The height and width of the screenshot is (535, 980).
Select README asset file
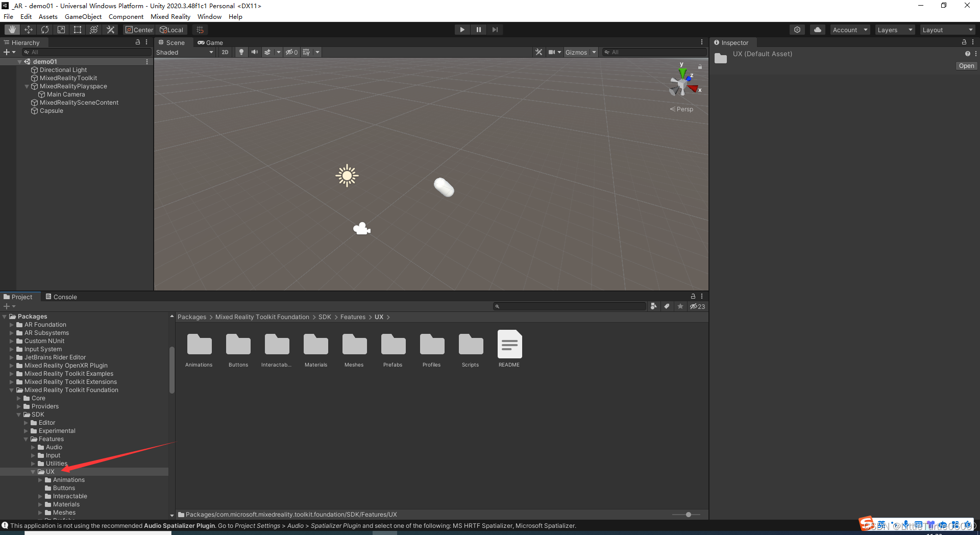[509, 349]
